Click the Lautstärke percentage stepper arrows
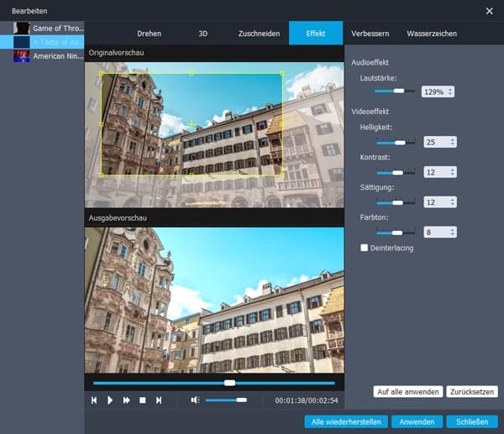This screenshot has height=434, width=504. coord(450,92)
